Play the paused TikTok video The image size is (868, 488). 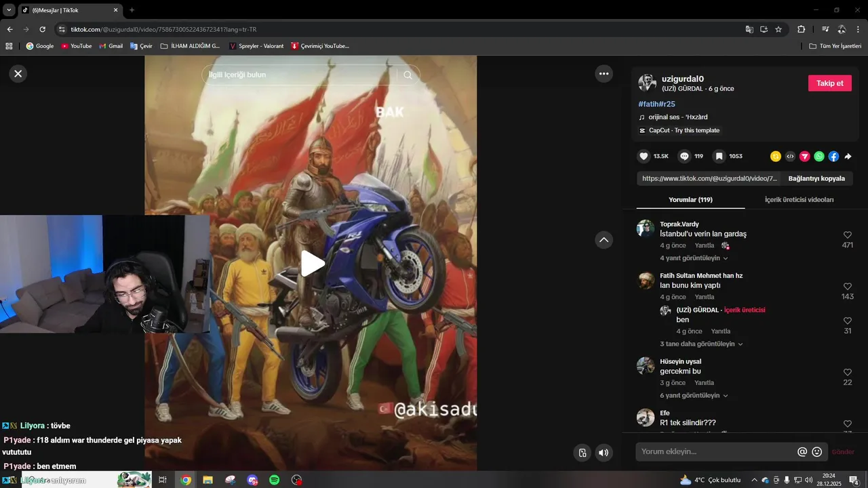coord(313,264)
